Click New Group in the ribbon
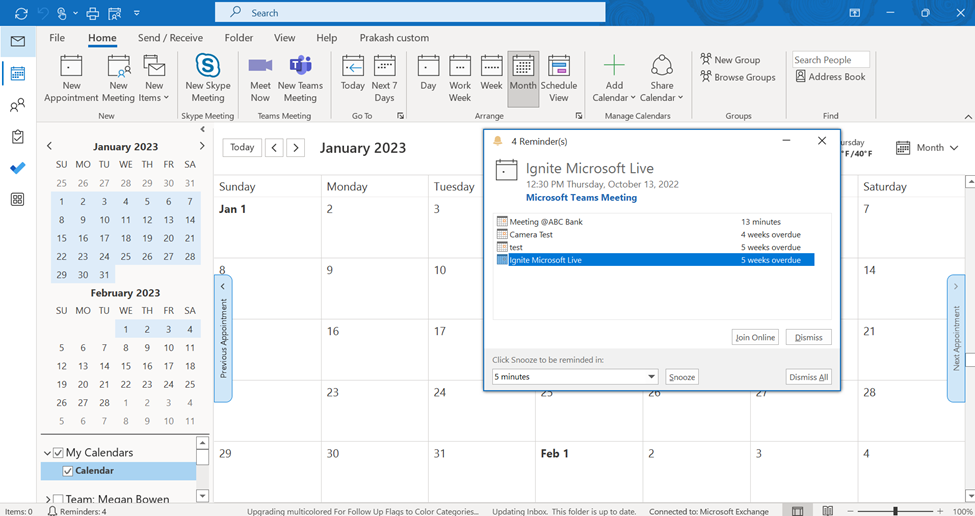Viewport: 975px width, 516px height. 730,60
